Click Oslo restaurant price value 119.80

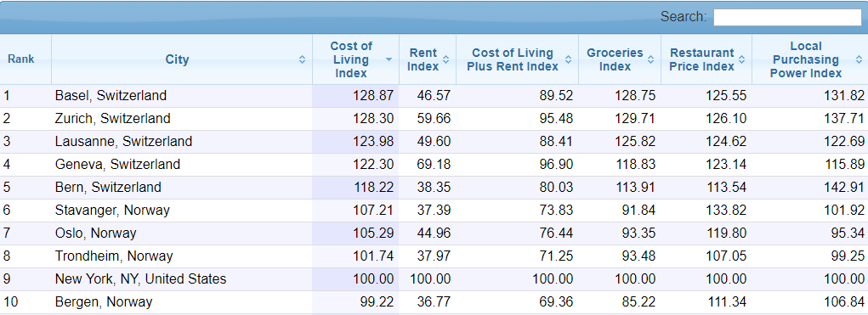(726, 233)
